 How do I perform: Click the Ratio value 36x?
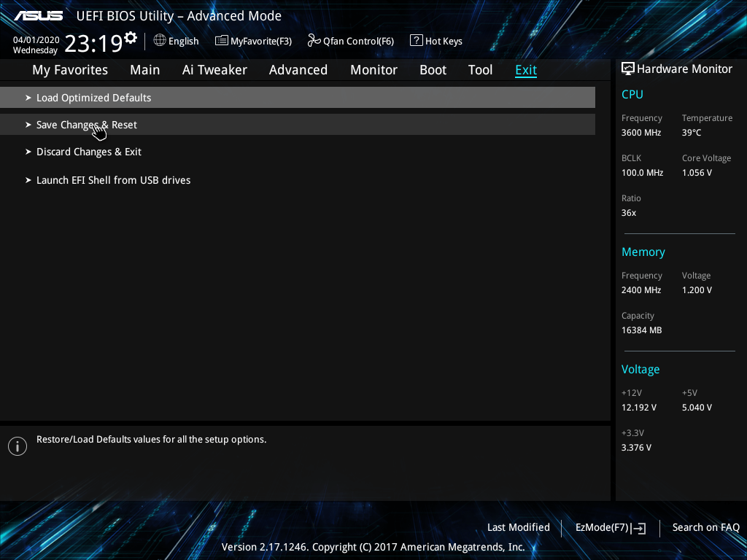point(628,213)
